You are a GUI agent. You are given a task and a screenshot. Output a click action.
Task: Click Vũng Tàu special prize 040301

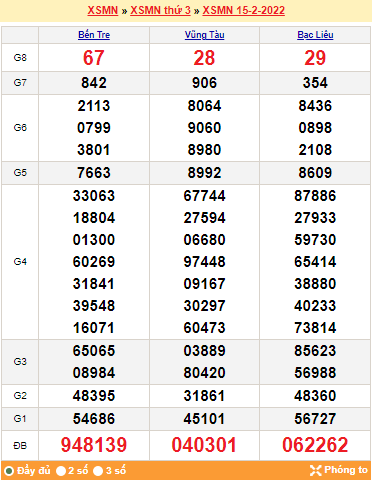point(204,445)
